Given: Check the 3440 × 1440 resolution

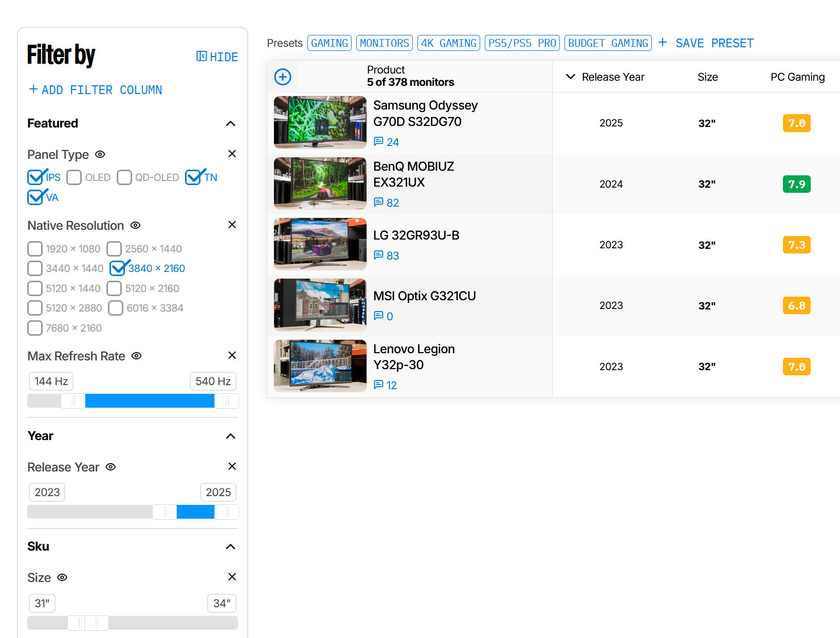Looking at the screenshot, I should click(x=35, y=268).
